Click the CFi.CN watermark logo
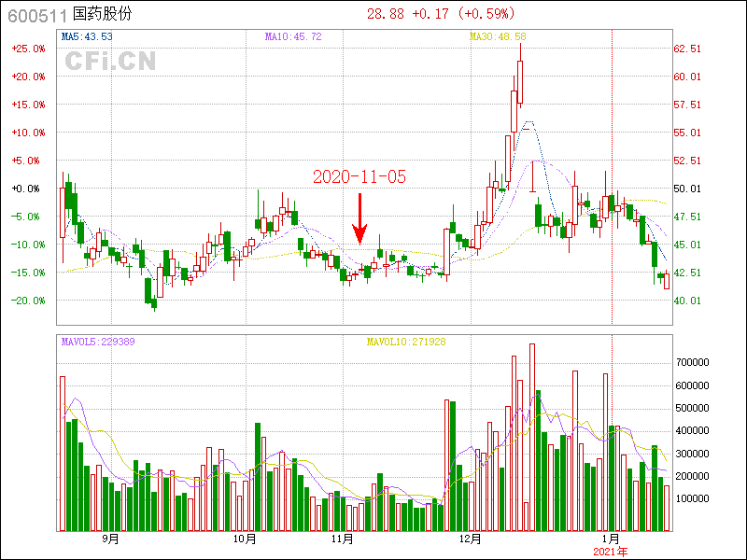The height and width of the screenshot is (560, 747). 110,61
